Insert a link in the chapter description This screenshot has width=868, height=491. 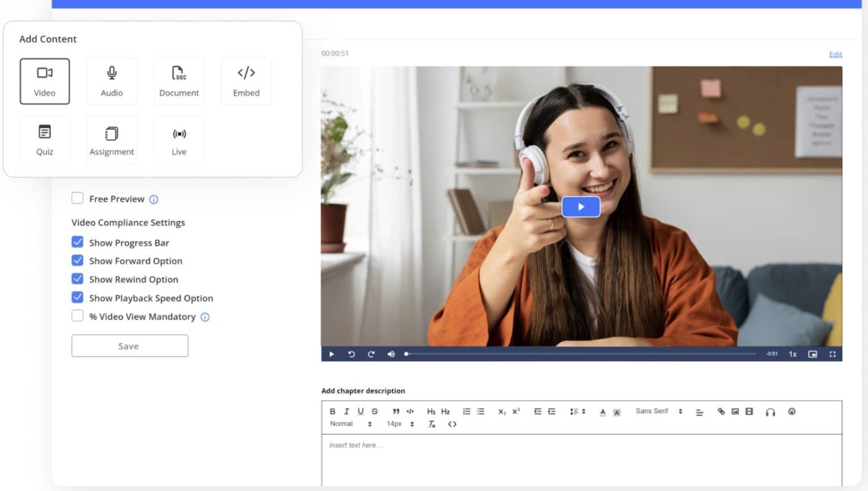coord(721,412)
